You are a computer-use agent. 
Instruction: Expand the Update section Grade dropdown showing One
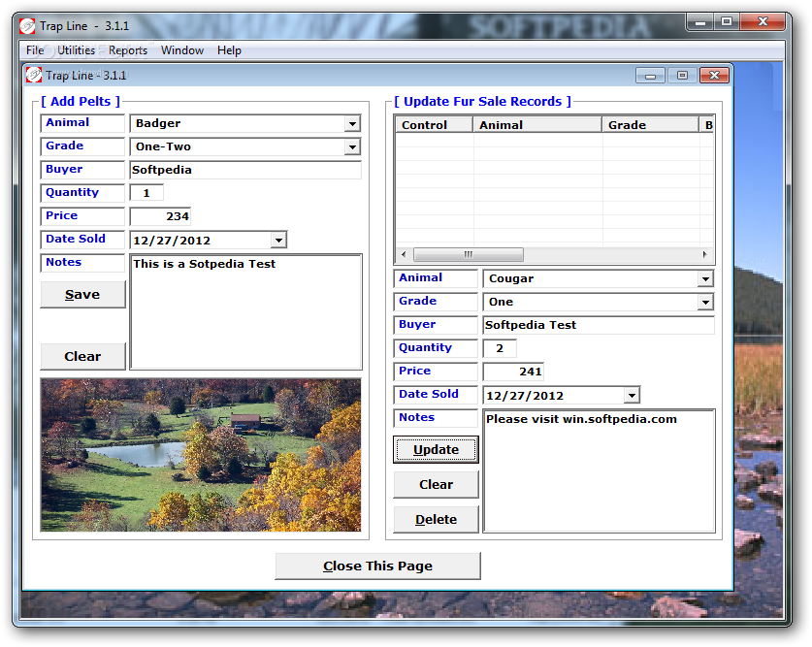(705, 303)
